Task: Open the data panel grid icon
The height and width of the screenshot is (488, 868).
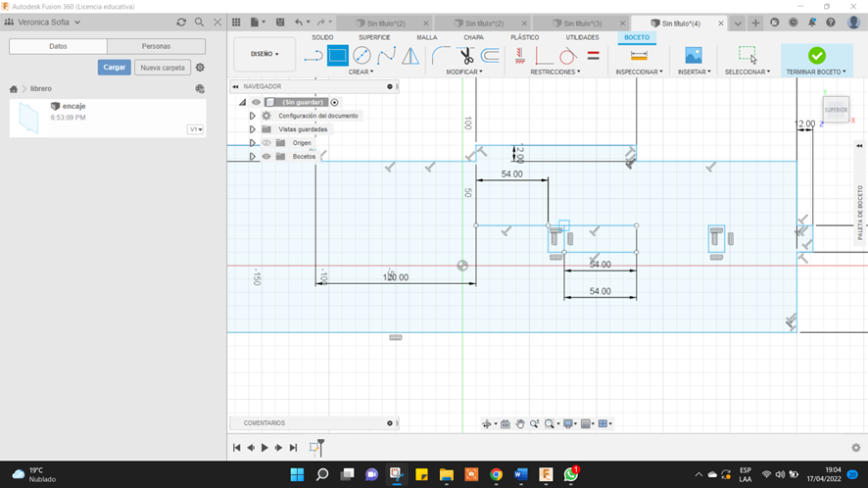Action: coord(236,23)
